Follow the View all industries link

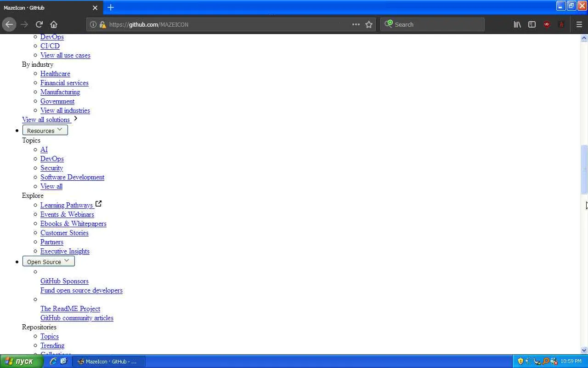pyautogui.click(x=65, y=110)
